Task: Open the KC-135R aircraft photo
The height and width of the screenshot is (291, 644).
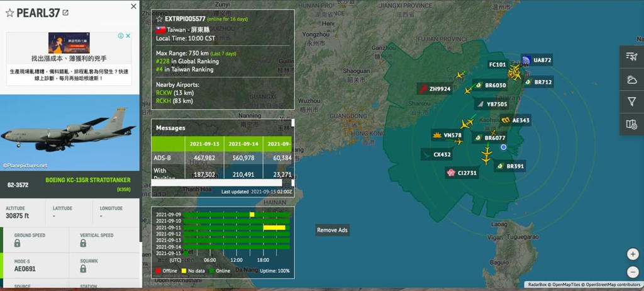Action: point(70,132)
